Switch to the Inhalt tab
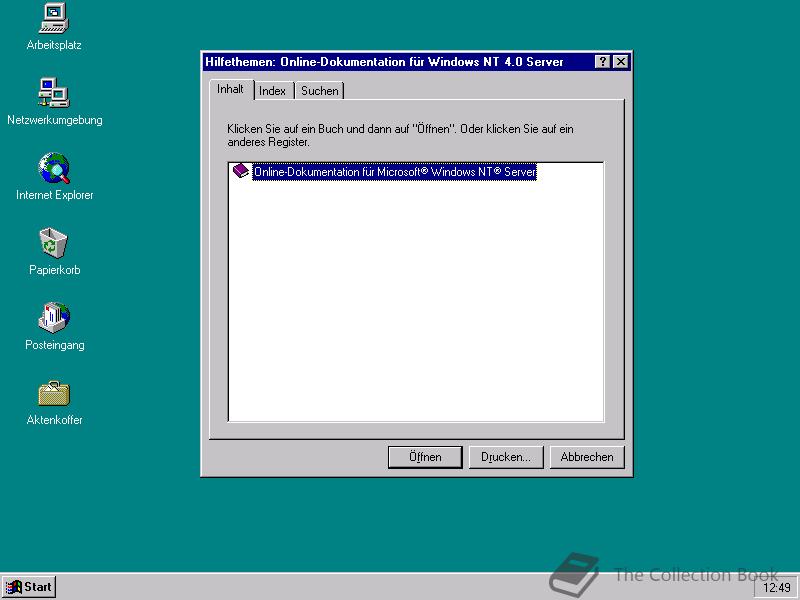 tap(231, 89)
